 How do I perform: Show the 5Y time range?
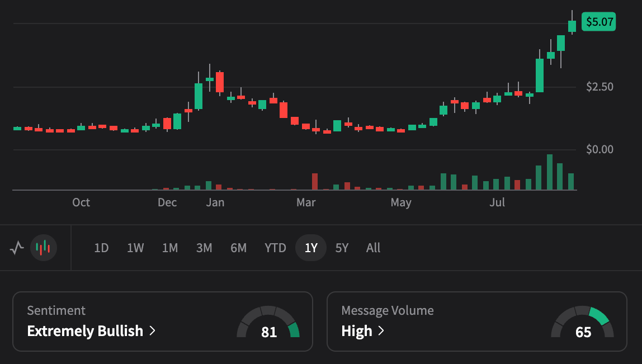click(x=342, y=248)
